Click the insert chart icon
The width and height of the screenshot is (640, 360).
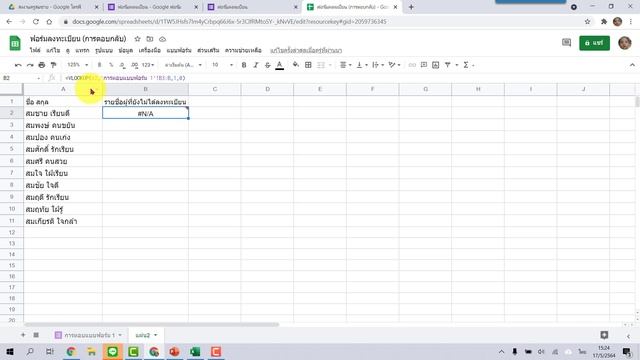[436, 65]
